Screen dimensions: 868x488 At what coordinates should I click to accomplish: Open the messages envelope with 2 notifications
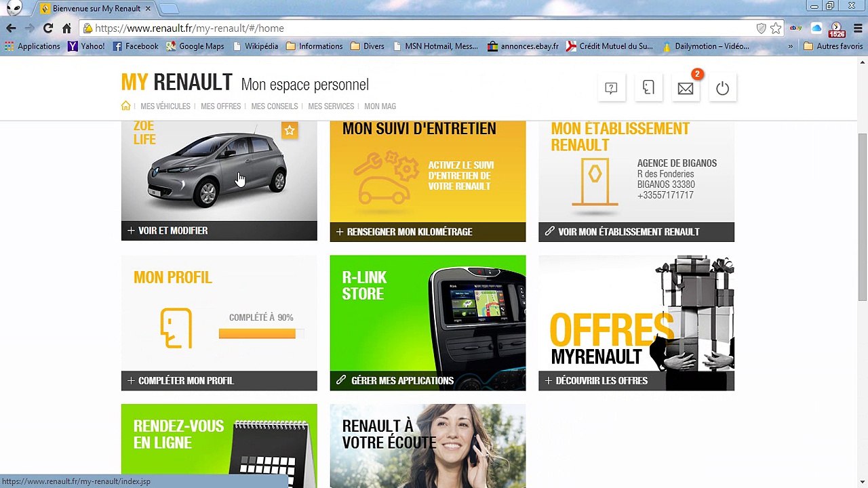686,88
